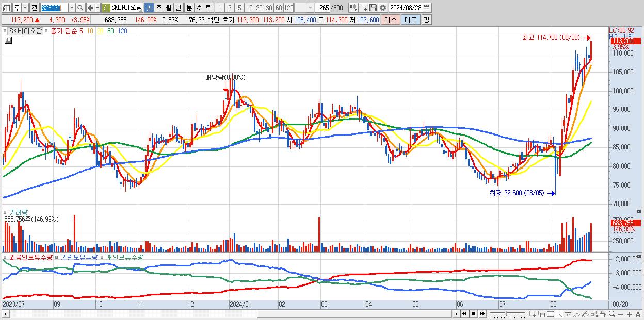Click the fast-forward double-arrow button
Screen dimensions: 644x320
click(x=482, y=314)
